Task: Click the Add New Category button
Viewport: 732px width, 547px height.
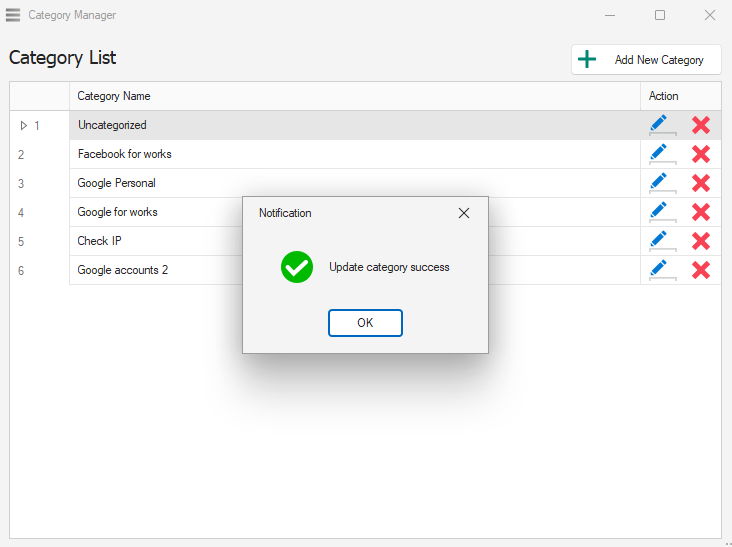Action: coord(646,60)
